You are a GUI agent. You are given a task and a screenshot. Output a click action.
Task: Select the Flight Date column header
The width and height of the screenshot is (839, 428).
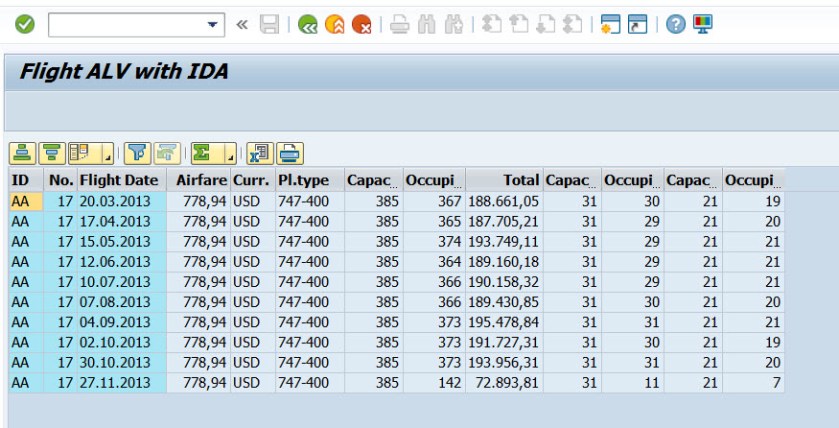[119, 180]
